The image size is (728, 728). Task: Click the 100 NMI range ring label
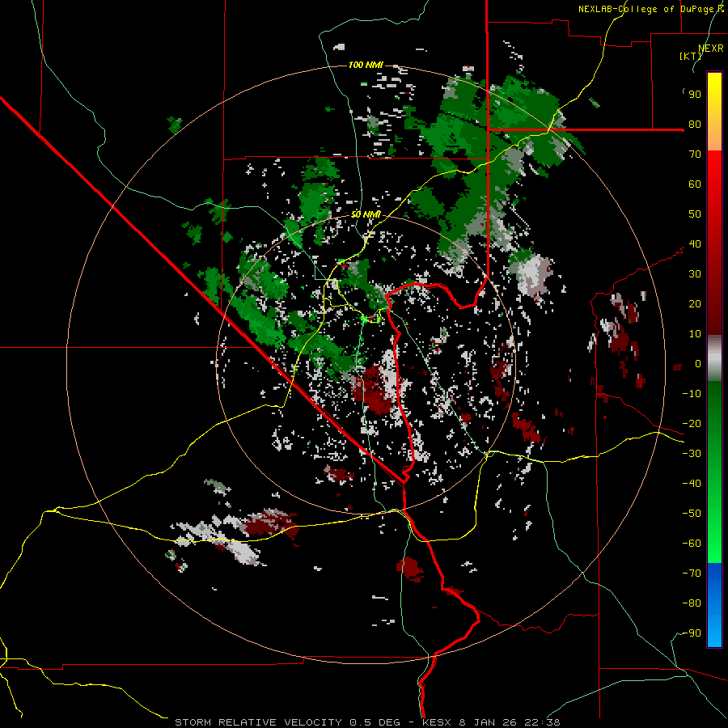[366, 65]
